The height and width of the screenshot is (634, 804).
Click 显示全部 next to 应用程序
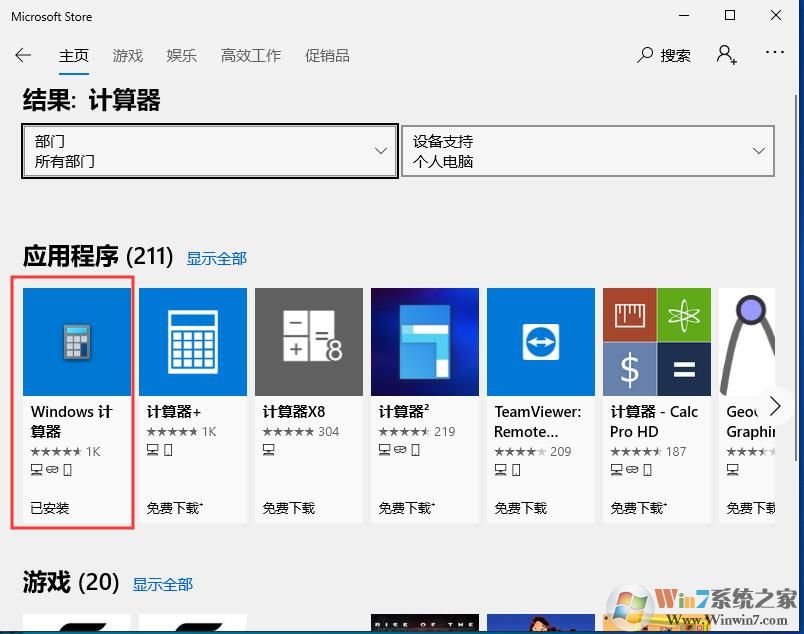pyautogui.click(x=216, y=258)
